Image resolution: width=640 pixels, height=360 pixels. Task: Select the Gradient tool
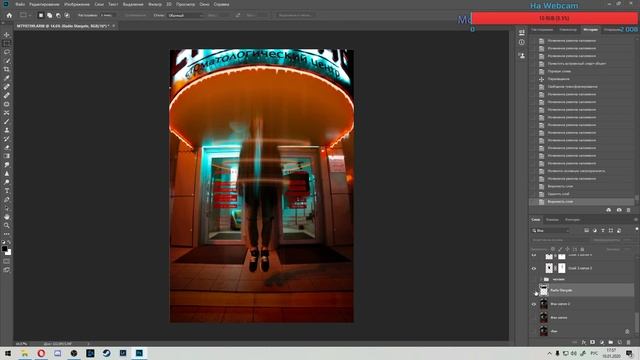click(7, 156)
